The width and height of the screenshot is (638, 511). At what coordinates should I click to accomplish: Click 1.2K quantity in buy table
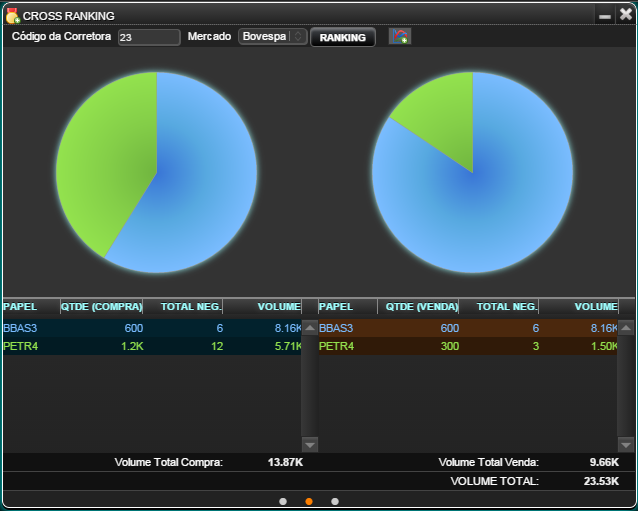pyautogui.click(x=132, y=346)
